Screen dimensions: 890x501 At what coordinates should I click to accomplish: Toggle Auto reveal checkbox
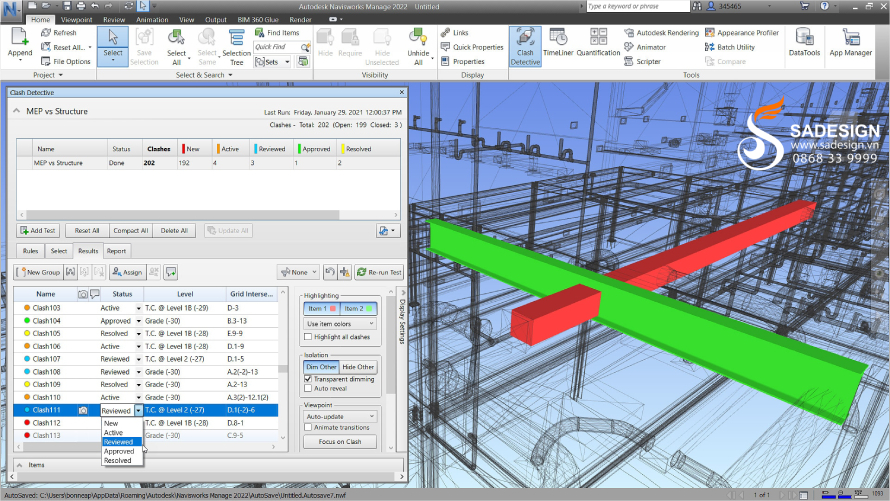308,389
